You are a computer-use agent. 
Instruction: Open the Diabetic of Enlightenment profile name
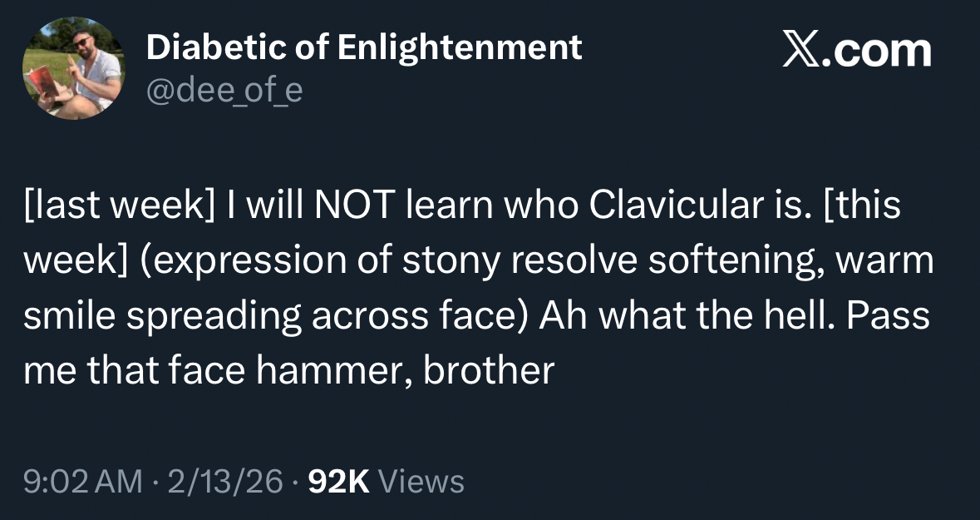click(x=364, y=48)
